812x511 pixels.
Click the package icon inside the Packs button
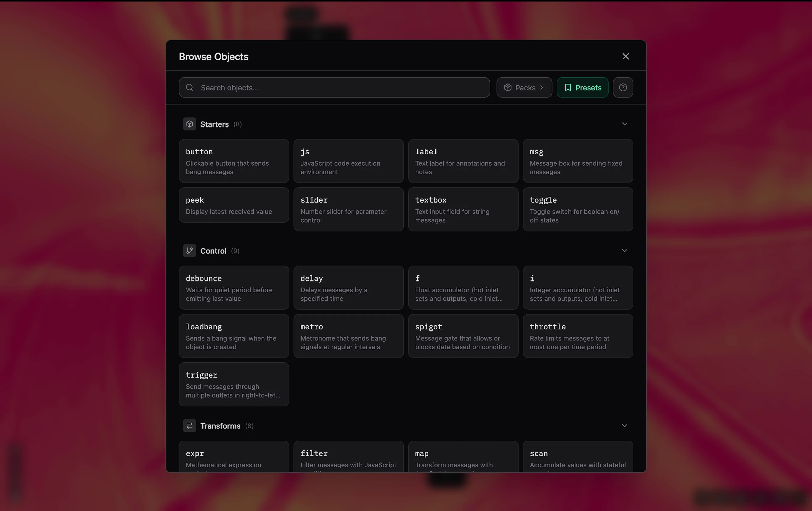click(509, 87)
